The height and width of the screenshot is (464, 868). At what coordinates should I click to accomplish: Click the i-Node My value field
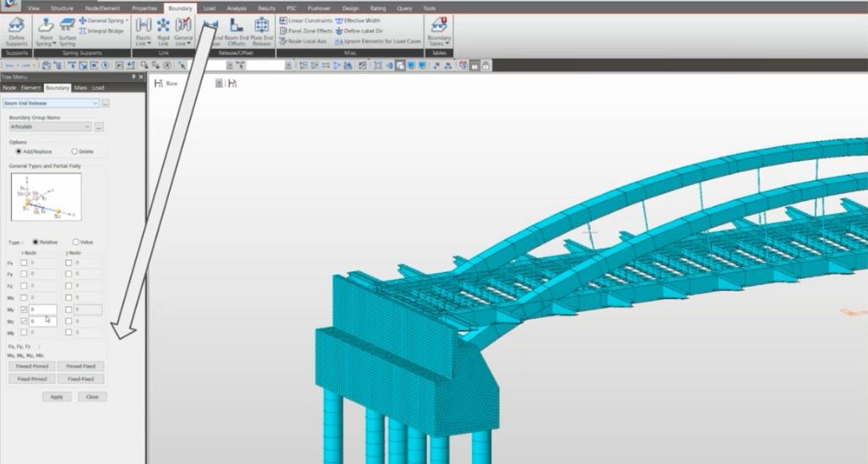coord(42,310)
